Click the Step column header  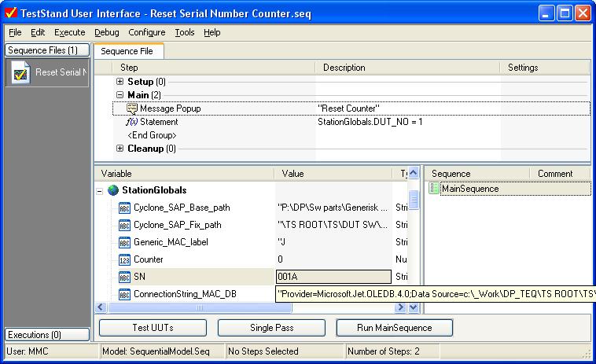214,68
